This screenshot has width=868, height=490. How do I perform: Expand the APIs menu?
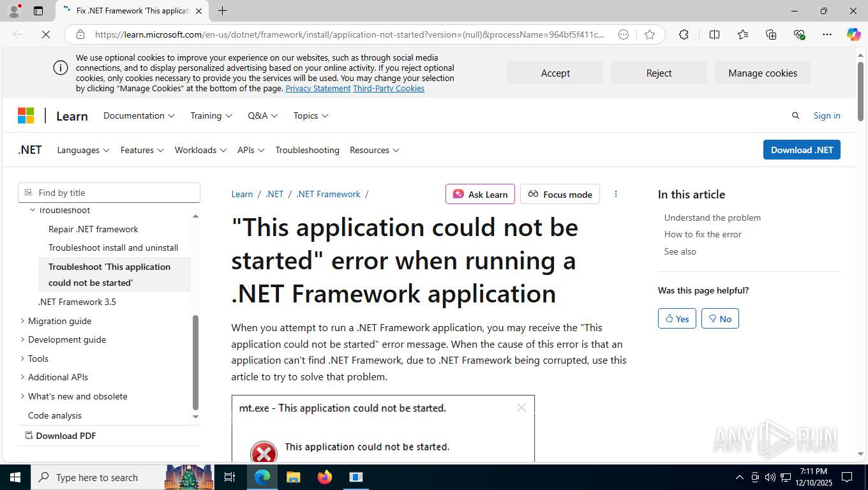click(x=251, y=150)
